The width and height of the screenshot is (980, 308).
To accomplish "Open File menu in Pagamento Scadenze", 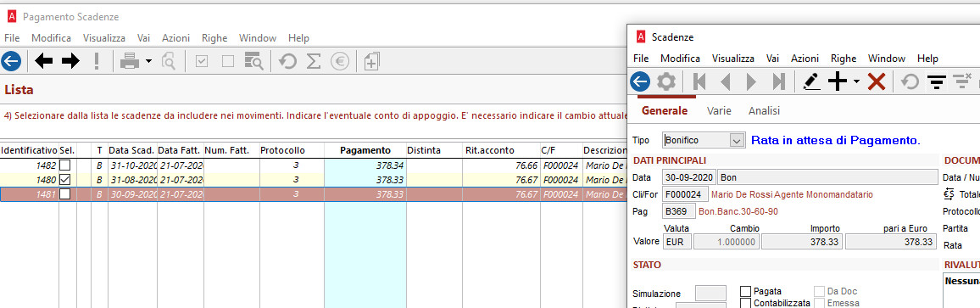I will (x=12, y=38).
